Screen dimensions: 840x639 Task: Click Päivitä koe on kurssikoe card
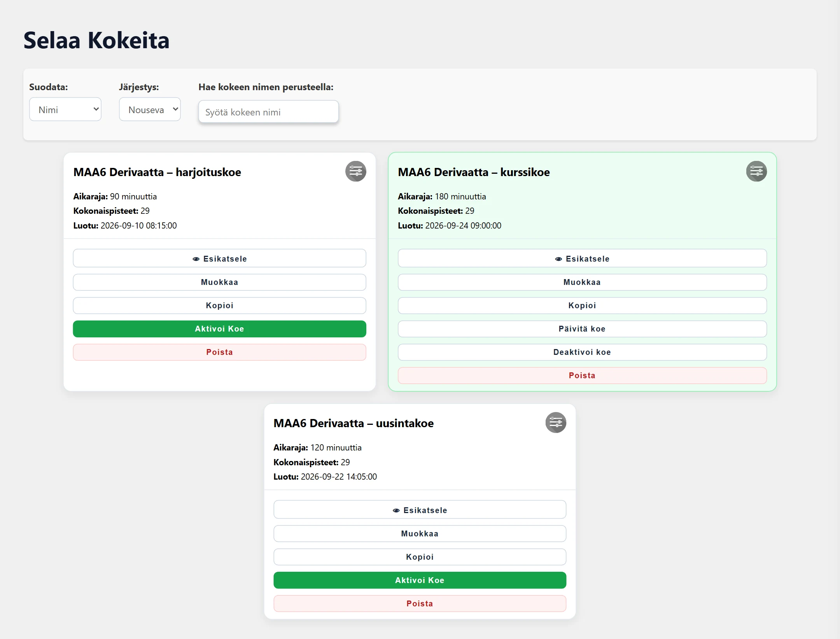pos(582,329)
